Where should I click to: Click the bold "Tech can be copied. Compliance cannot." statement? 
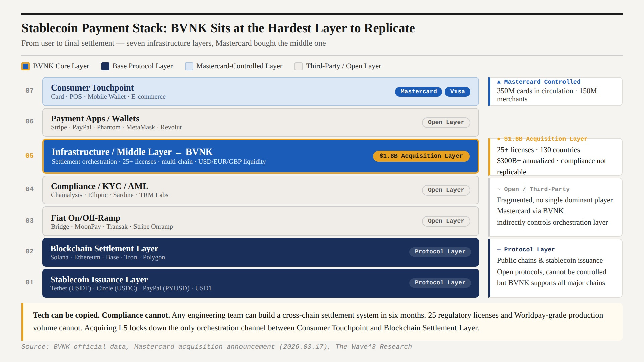coord(101,315)
